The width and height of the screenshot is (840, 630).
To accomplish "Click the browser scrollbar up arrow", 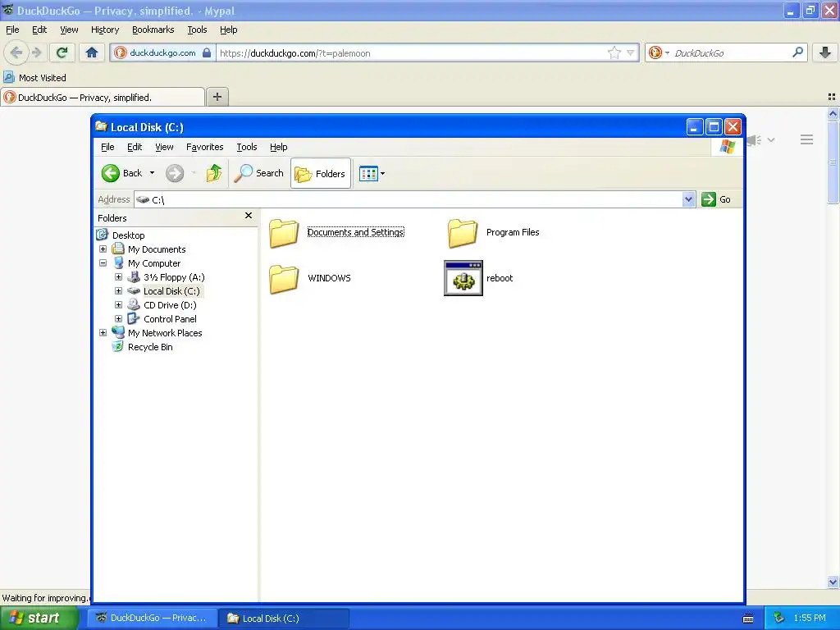I will tap(833, 113).
